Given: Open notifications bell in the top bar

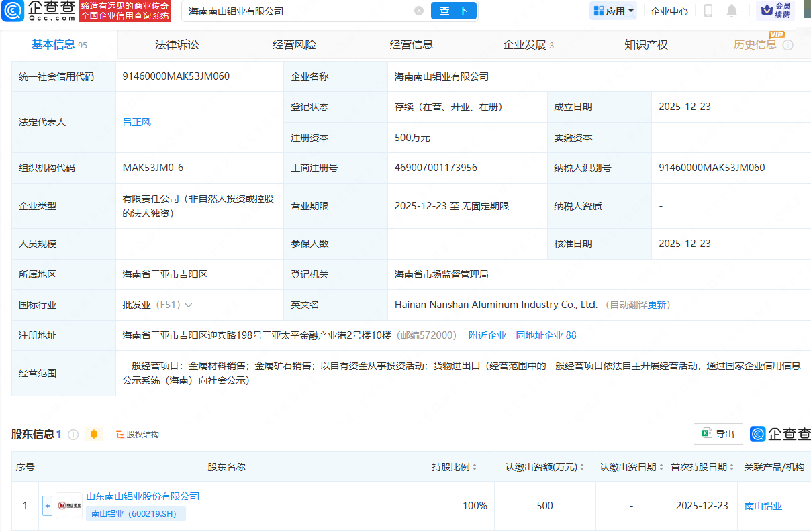Looking at the screenshot, I should [731, 11].
